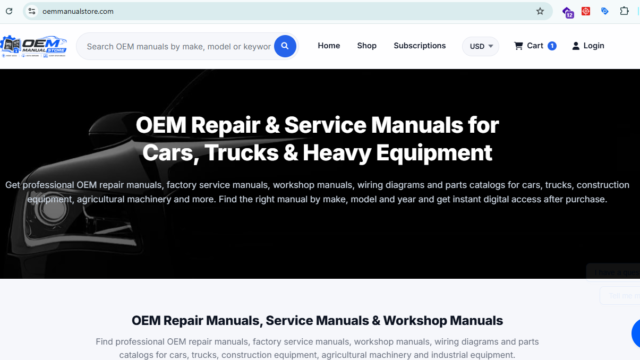
Task: Open the browser extensions puzzle icon
Action: point(624,11)
